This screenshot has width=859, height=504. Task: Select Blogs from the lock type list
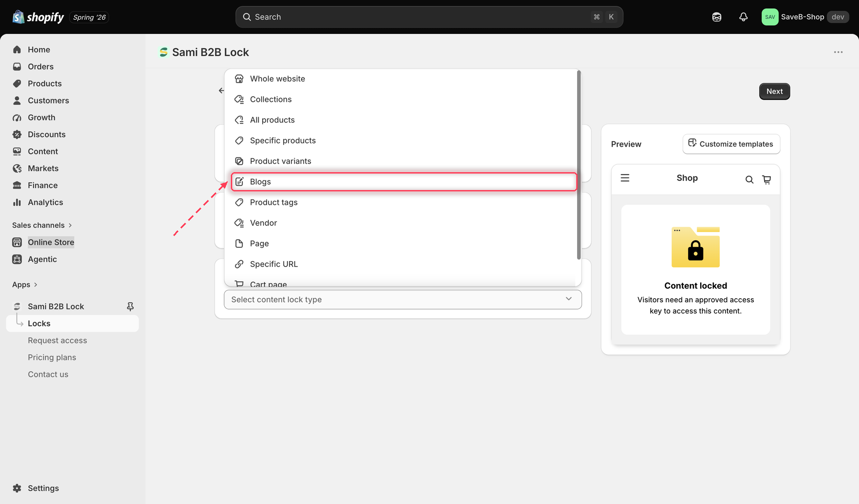[404, 182]
